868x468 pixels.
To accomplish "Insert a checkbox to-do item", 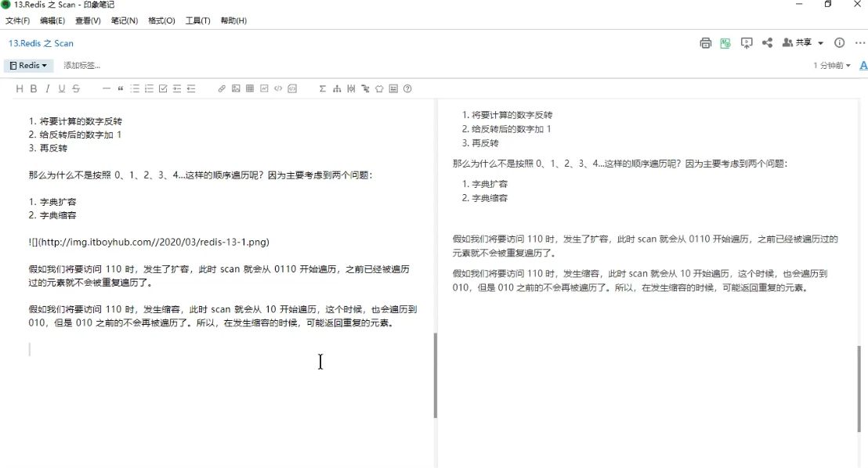I will [x=163, y=88].
